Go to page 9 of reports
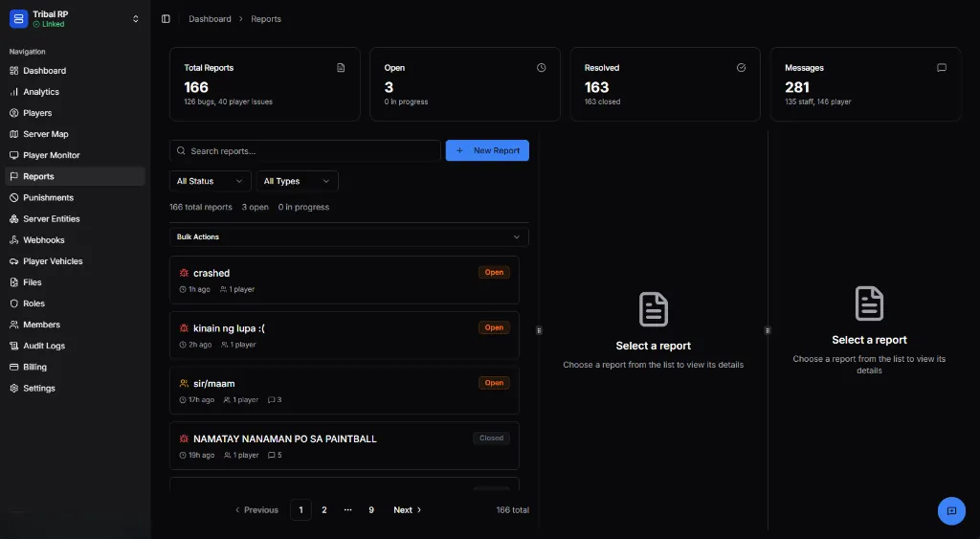The image size is (980, 539). click(371, 510)
